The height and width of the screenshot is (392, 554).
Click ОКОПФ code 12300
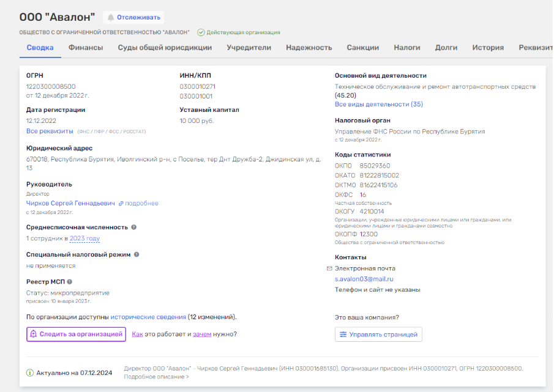coord(369,234)
